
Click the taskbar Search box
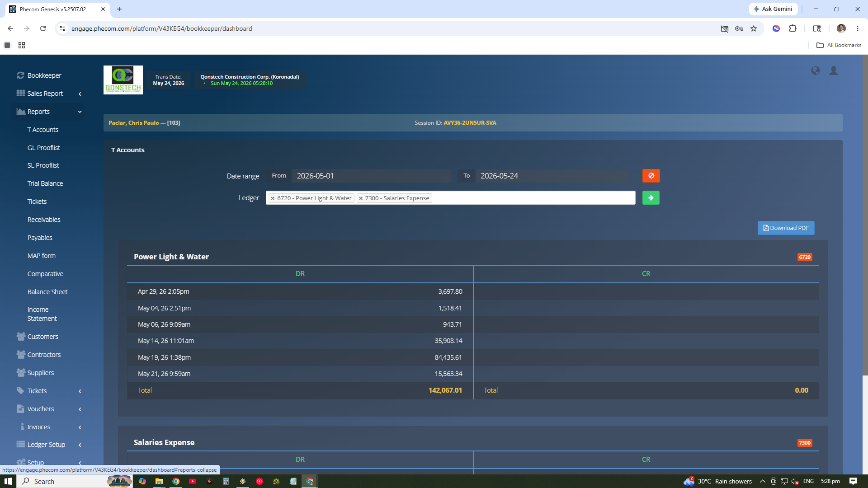(75, 481)
